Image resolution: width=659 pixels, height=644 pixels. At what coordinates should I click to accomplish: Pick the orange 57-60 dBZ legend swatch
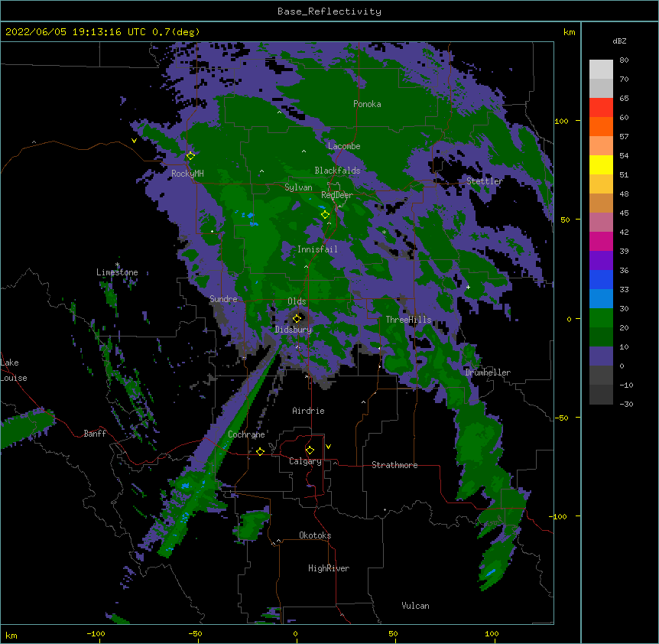pyautogui.click(x=601, y=126)
